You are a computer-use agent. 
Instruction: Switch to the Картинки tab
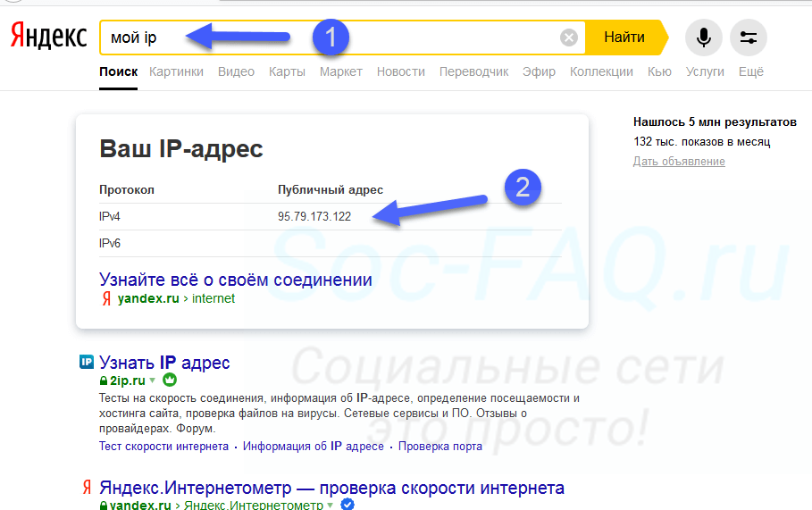tap(176, 71)
